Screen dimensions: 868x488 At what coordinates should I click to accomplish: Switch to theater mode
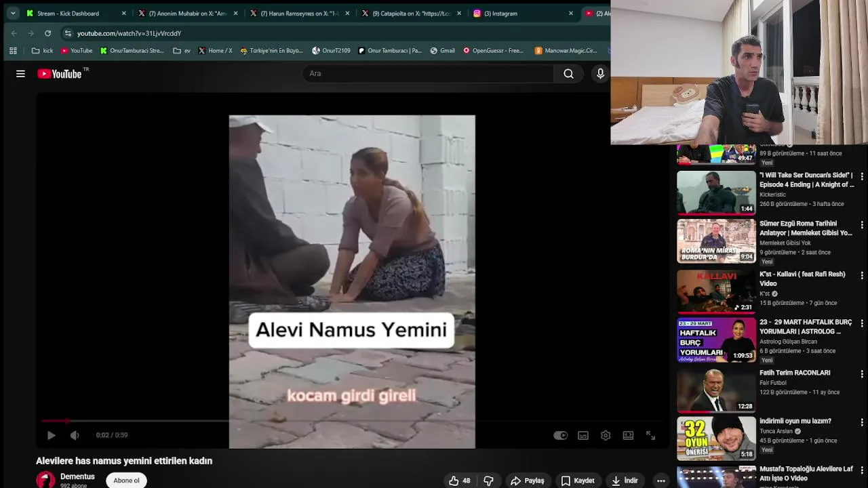628,435
